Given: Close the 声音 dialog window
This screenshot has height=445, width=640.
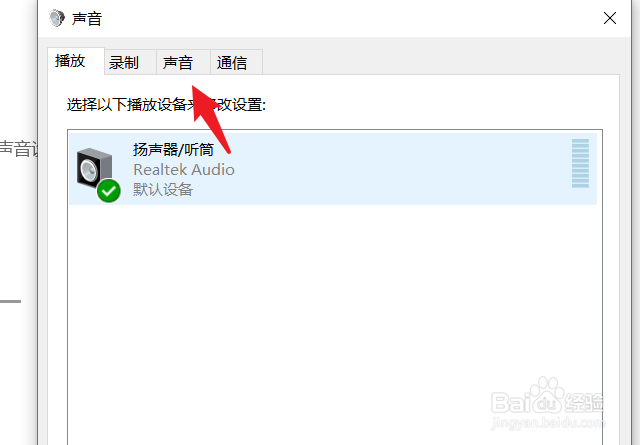Looking at the screenshot, I should click(610, 18).
